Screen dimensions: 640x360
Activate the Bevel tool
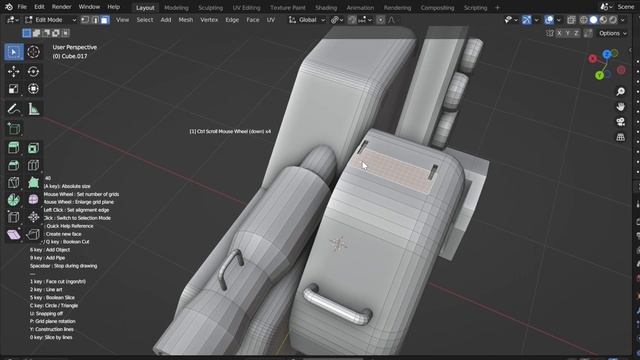[13, 165]
